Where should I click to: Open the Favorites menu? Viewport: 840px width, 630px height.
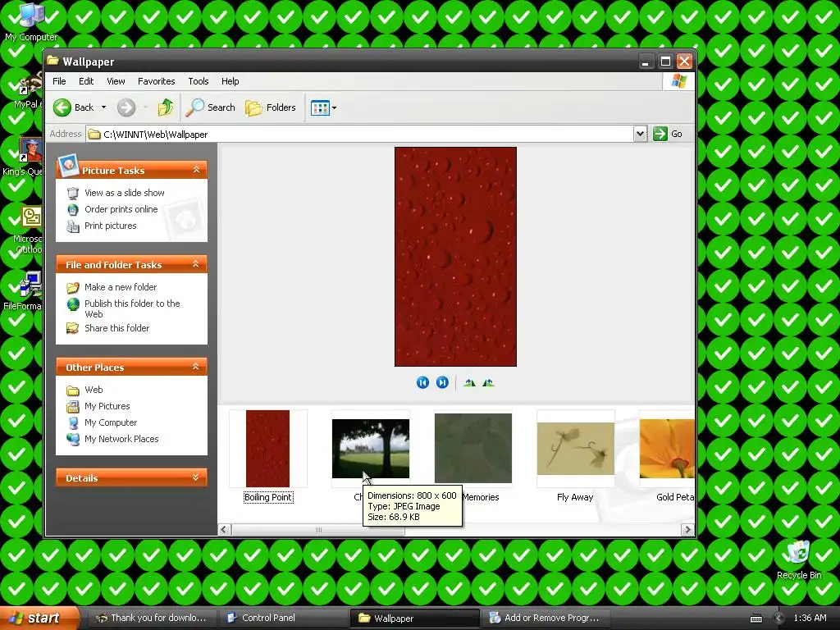pos(157,81)
